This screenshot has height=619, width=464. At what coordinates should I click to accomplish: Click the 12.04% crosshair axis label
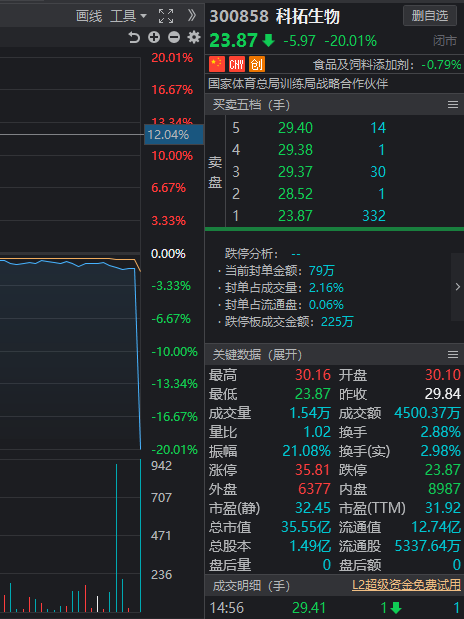174,135
